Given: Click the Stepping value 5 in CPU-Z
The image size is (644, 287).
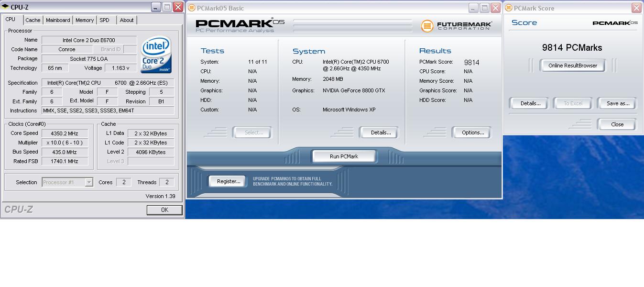Looking at the screenshot, I should (x=162, y=92).
